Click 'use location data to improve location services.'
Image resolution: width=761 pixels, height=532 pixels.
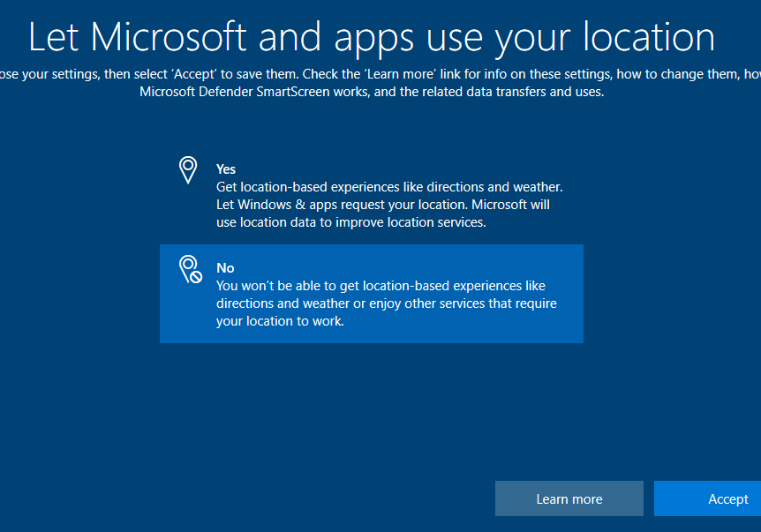[350, 222]
